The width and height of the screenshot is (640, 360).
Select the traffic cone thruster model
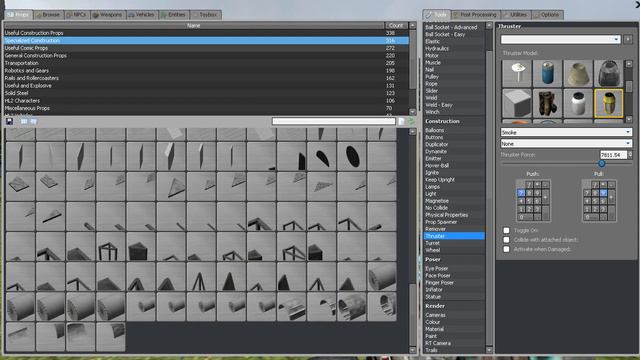(x=578, y=73)
